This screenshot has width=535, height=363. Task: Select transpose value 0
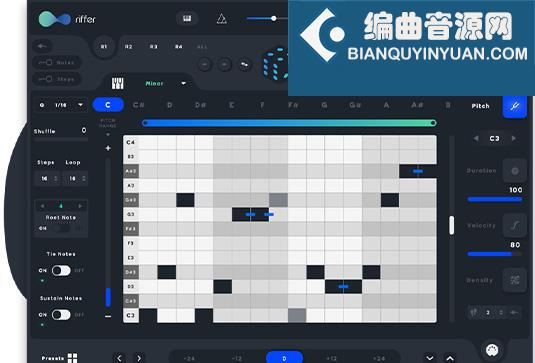[x=284, y=358]
